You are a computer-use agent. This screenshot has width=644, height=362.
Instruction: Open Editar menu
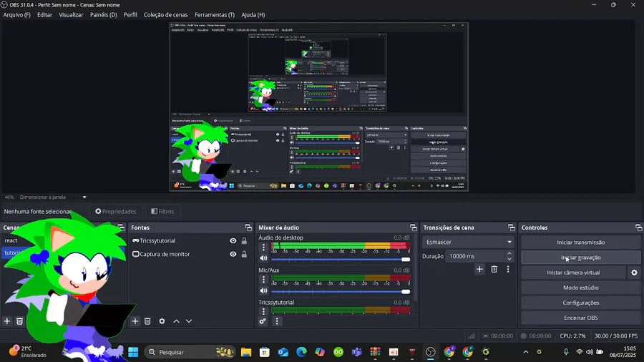(x=44, y=15)
